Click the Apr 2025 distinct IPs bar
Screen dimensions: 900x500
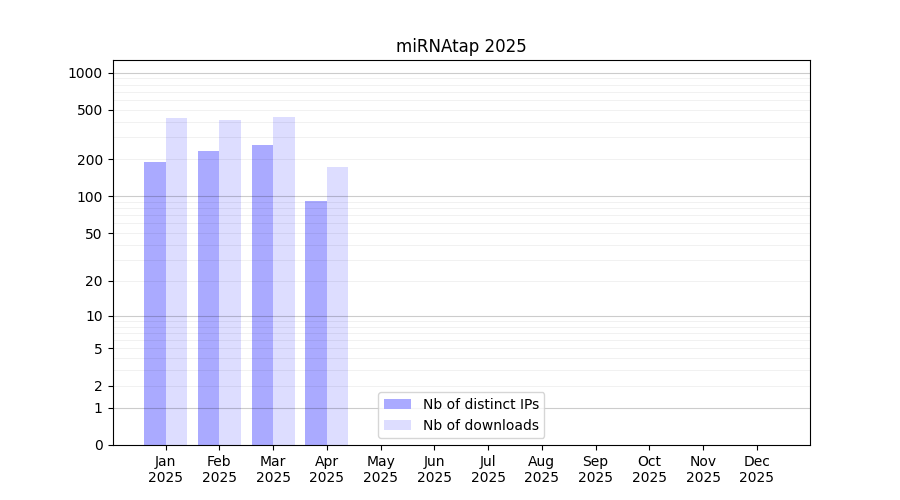click(316, 323)
